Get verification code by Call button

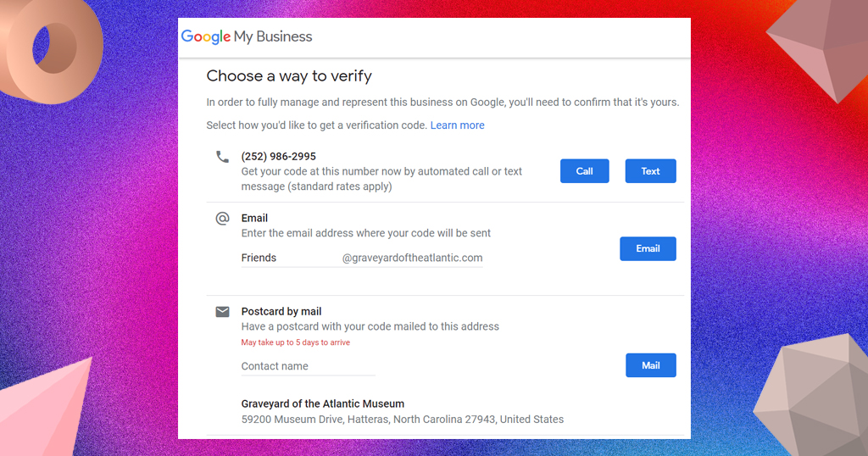click(x=585, y=171)
